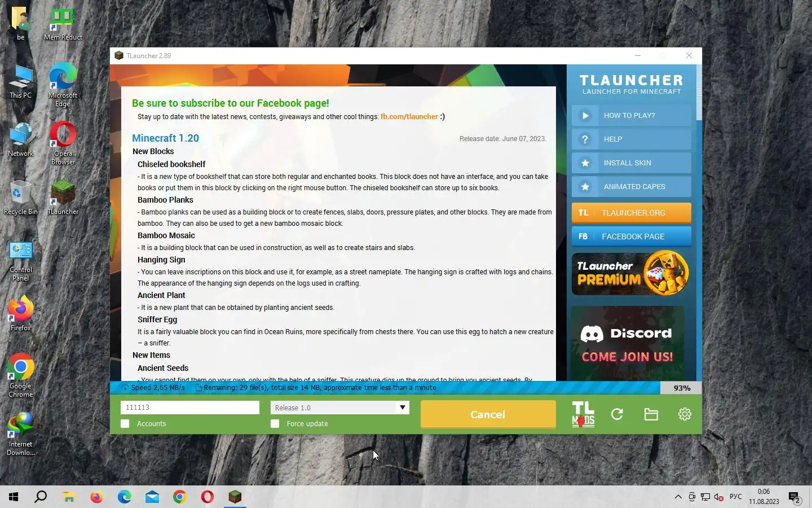Open Edge from the taskbar
The image size is (812, 508).
click(124, 497)
